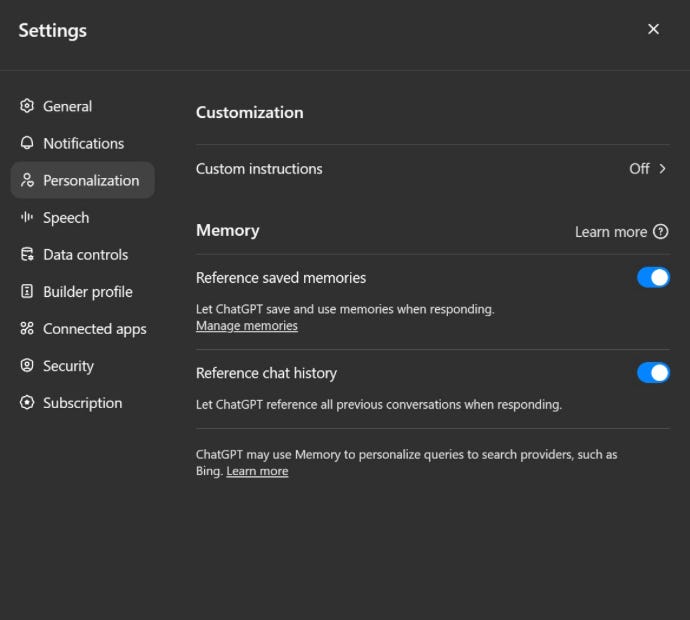Click the Security shield icon
This screenshot has height=620, width=690.
click(x=27, y=366)
